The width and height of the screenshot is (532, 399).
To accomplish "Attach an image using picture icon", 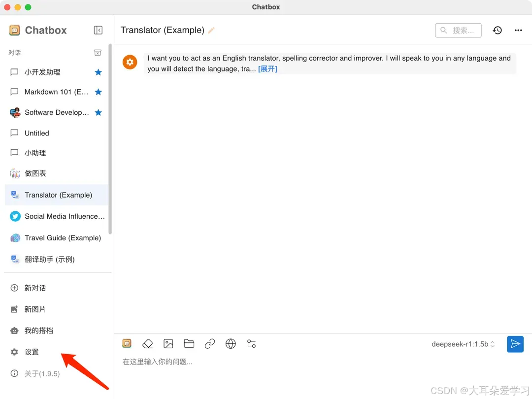I will pyautogui.click(x=168, y=344).
